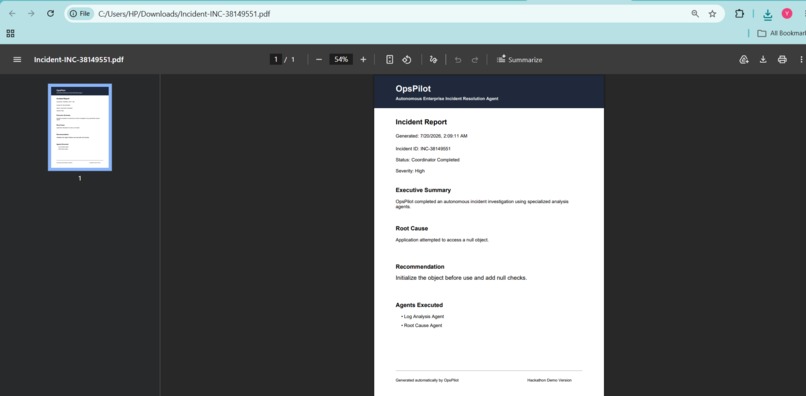The width and height of the screenshot is (806, 396).
Task: Click the OpsPilot header title
Action: [x=413, y=89]
